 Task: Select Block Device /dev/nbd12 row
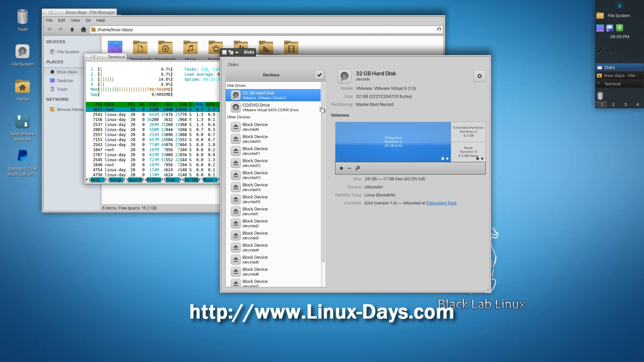pos(273,163)
